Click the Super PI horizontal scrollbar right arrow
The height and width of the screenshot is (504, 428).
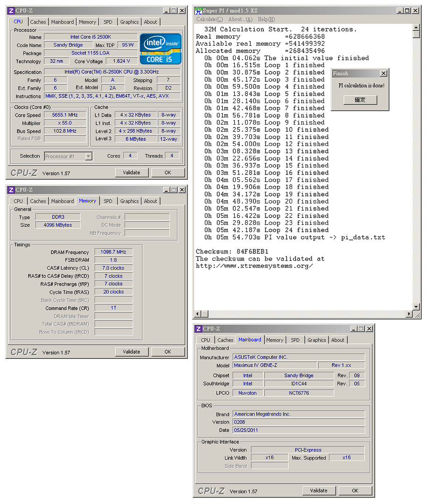(x=409, y=314)
